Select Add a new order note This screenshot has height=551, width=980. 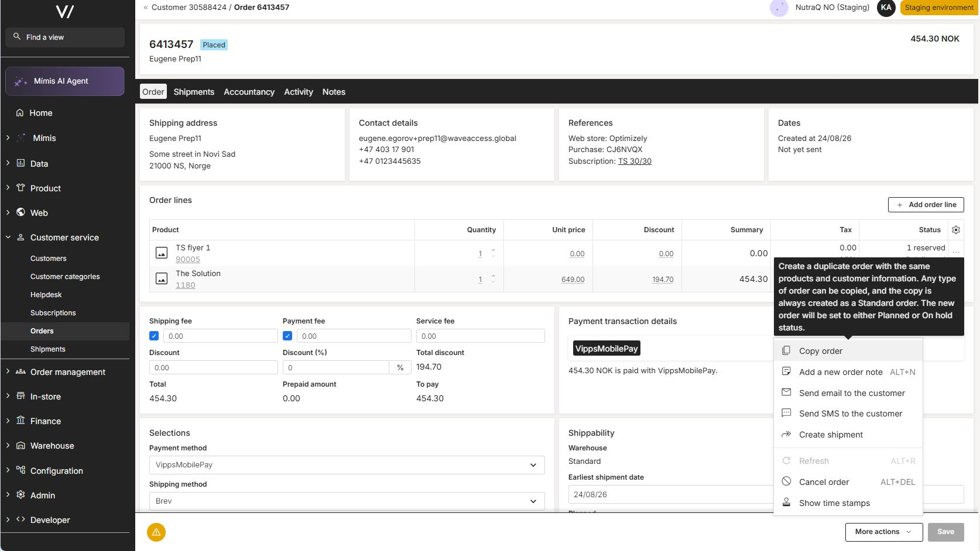click(x=848, y=372)
